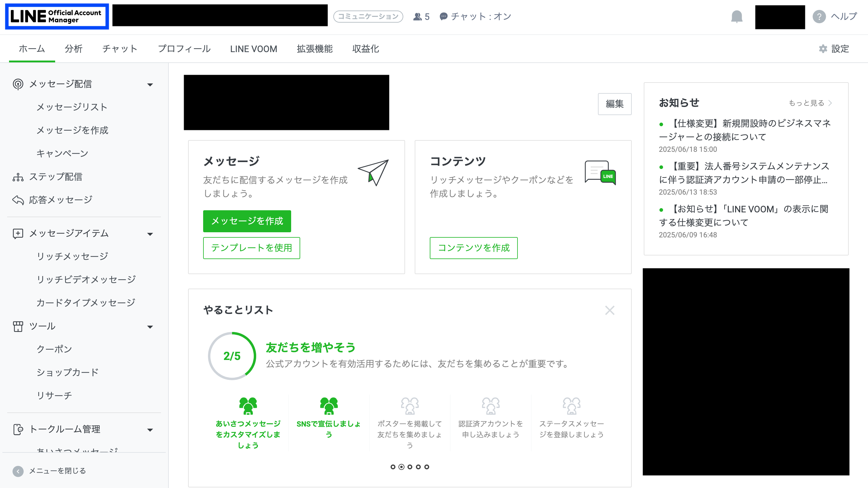The image size is (868, 488).
Task: Click the メッセージを作成 green button
Action: click(247, 221)
